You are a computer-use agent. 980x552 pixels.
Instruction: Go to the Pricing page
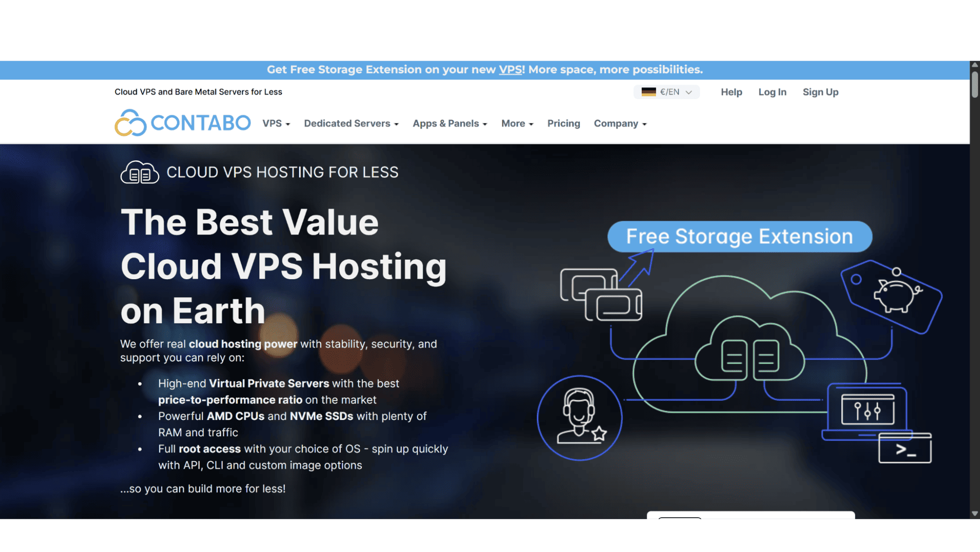click(x=563, y=124)
